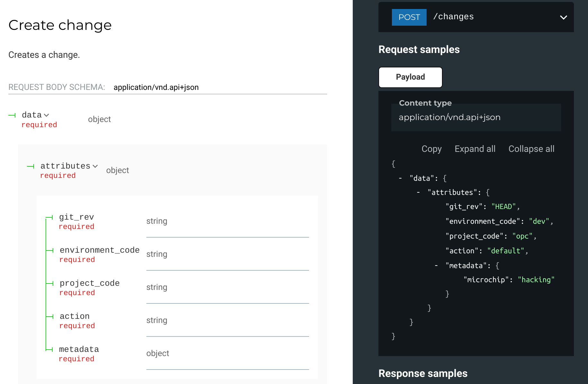This screenshot has height=384, width=588.
Task: Click the /changes endpoint path
Action: (x=453, y=17)
